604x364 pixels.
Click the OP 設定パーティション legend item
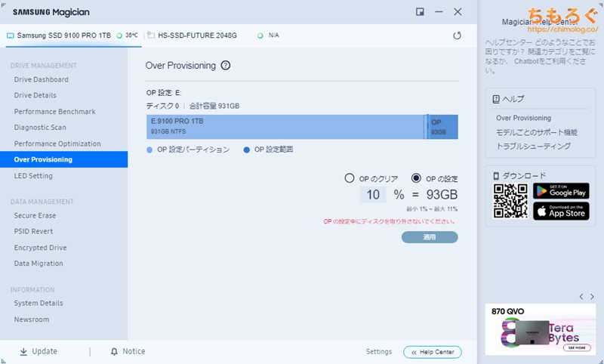point(188,150)
